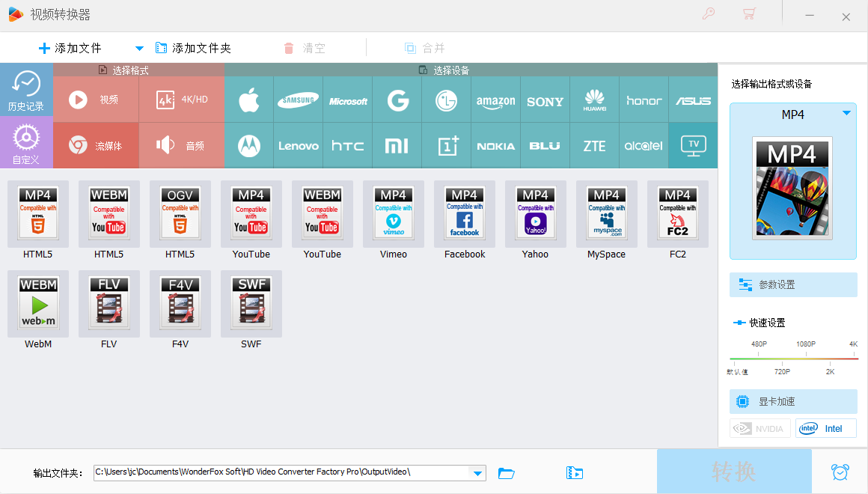Screen dimensions: 868x494
Task: Select the 4K/HD format category
Action: click(182, 100)
